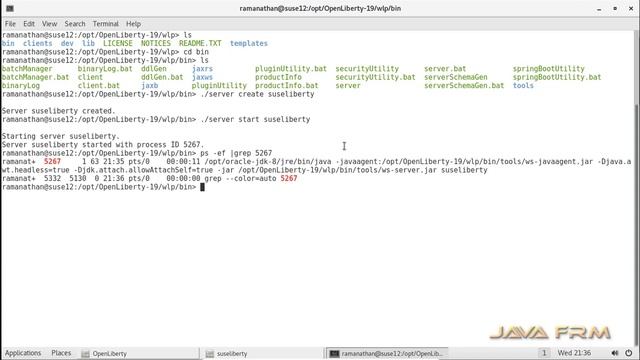Open the Places menu in taskbar

(61, 353)
